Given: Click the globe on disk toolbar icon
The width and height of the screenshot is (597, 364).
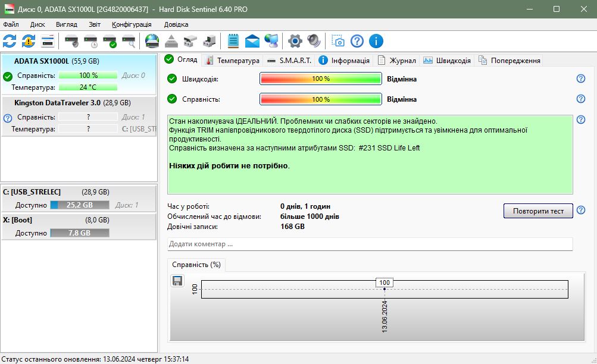Looking at the screenshot, I should 152,41.
